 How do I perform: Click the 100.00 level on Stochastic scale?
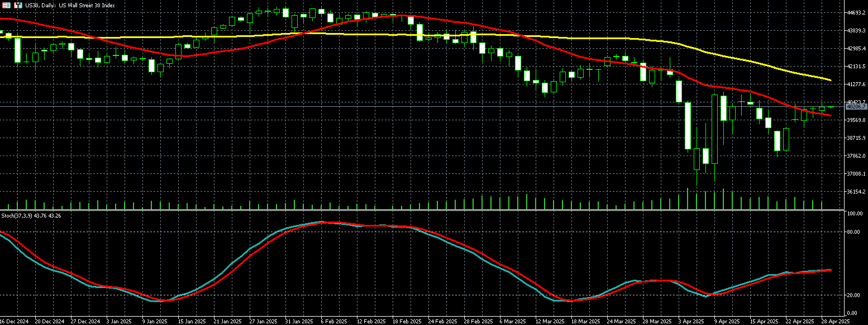(x=855, y=214)
